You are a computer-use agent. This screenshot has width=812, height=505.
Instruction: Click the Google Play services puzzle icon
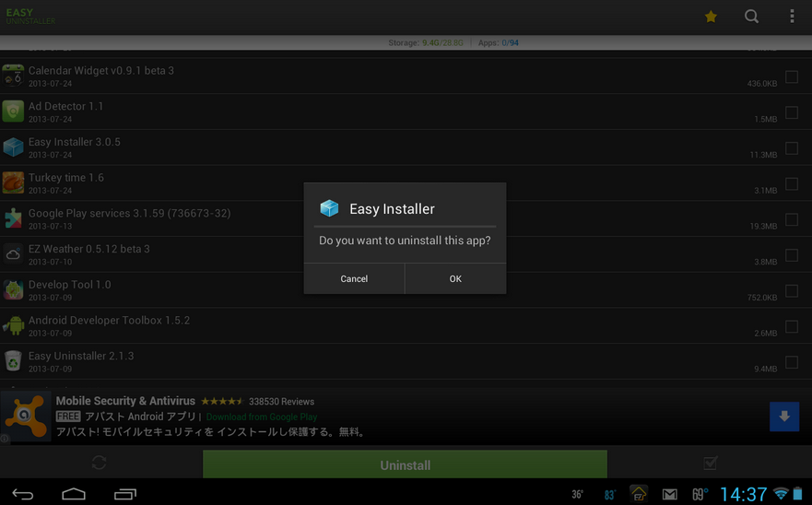pyautogui.click(x=13, y=218)
